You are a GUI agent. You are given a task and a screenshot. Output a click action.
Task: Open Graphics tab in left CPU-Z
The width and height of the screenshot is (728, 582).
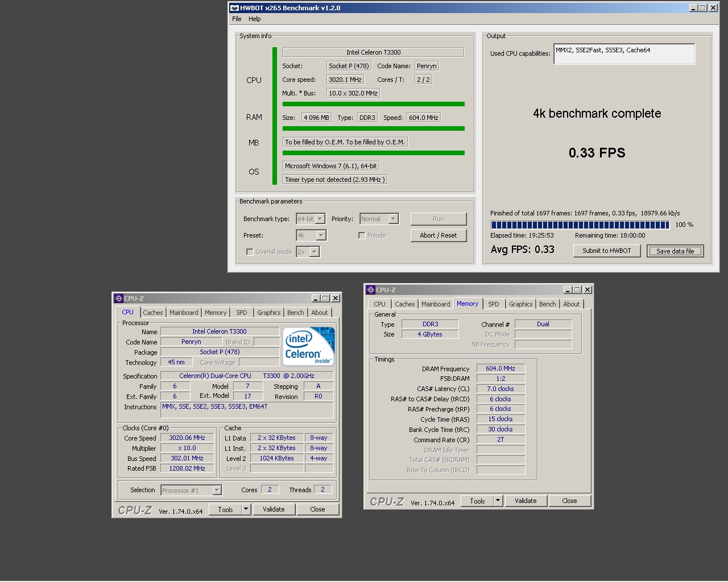click(269, 313)
